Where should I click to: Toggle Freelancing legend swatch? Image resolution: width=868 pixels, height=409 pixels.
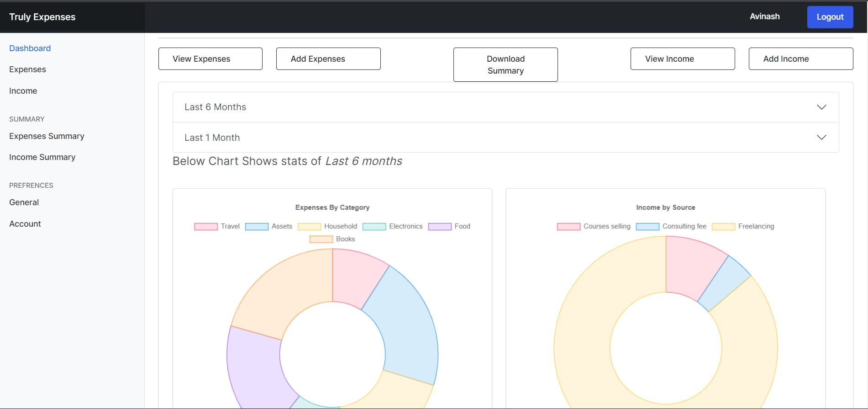click(x=723, y=227)
